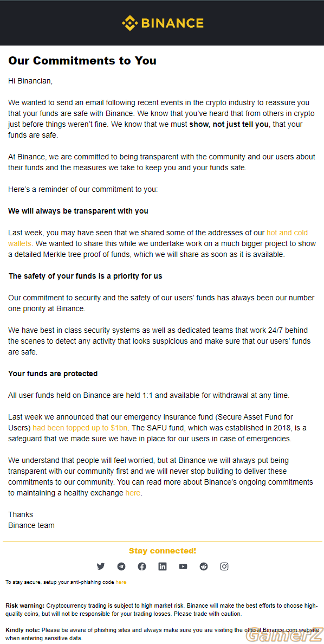Image resolution: width=324 pixels, height=644 pixels.
Task: Click the 'Our Commitments to You' heading
Action: (x=82, y=61)
